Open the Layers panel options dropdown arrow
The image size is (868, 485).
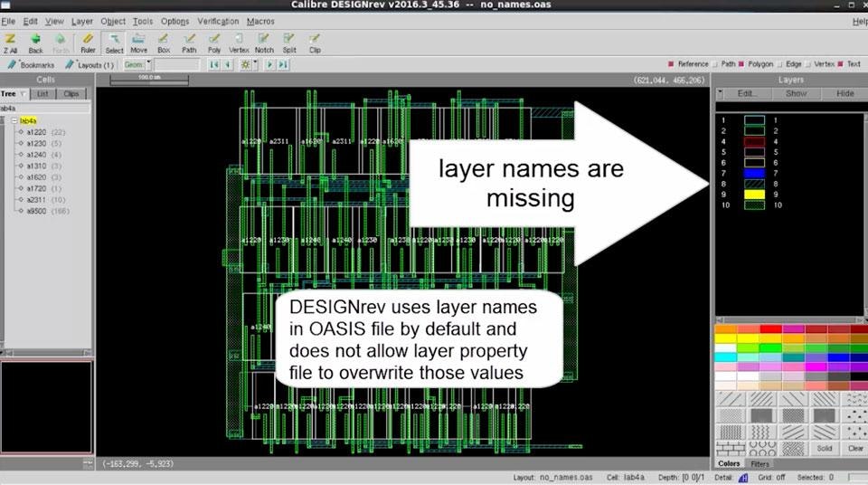tap(720, 93)
